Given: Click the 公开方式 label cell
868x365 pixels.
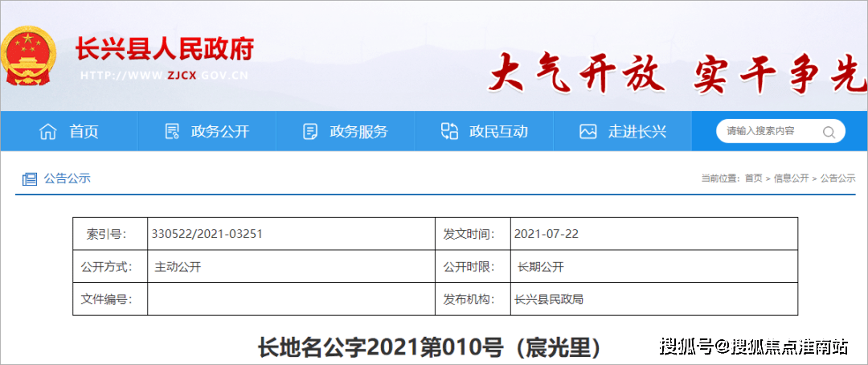Looking at the screenshot, I should tap(110, 267).
